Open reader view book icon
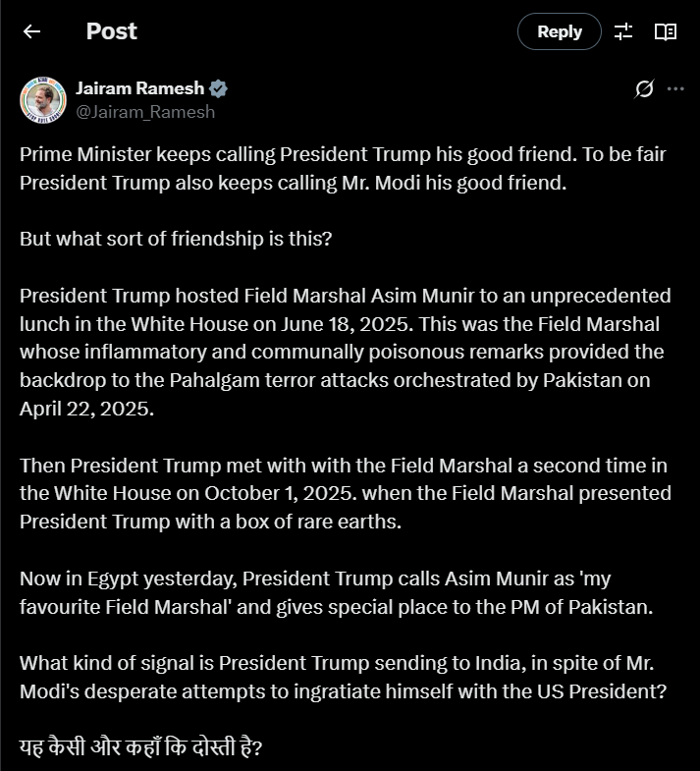The image size is (700, 771). point(666,31)
